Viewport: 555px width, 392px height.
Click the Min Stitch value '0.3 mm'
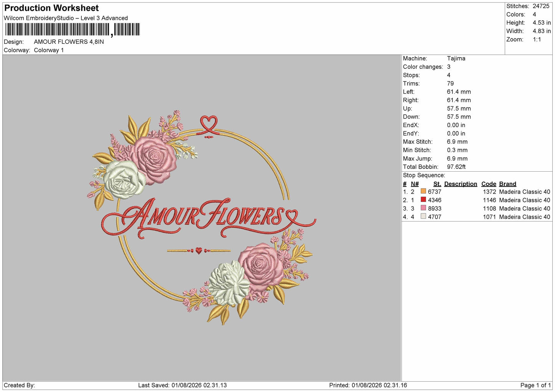click(x=457, y=150)
